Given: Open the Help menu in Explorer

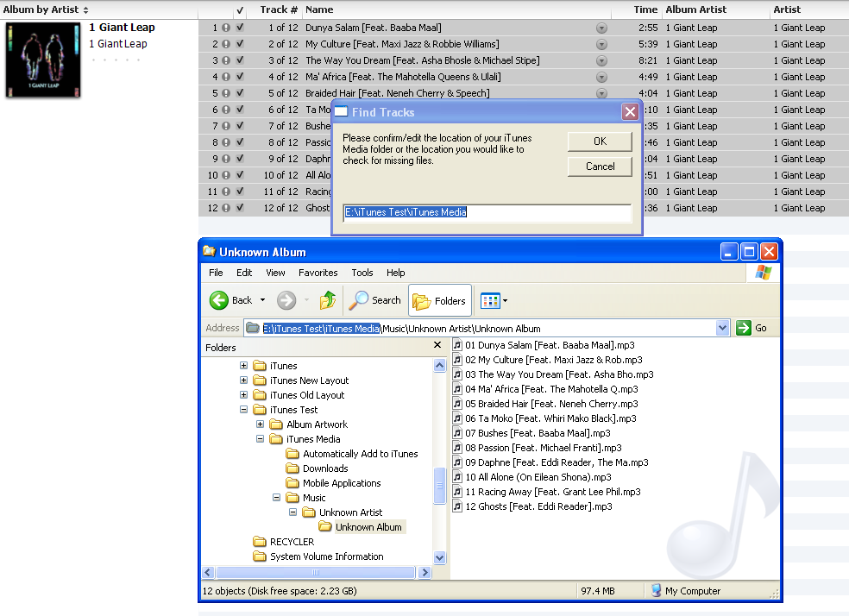Looking at the screenshot, I should 395,273.
